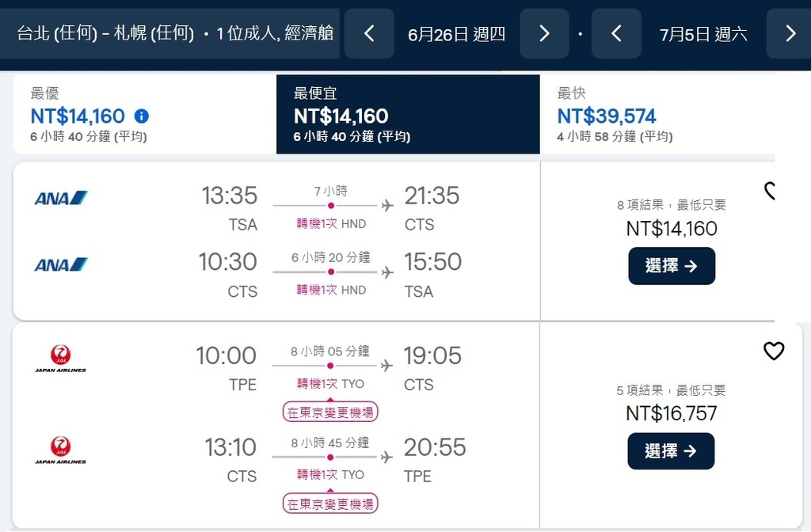The width and height of the screenshot is (811, 532).
Task: Click right chevron after 6月26日 date
Action: tap(544, 33)
